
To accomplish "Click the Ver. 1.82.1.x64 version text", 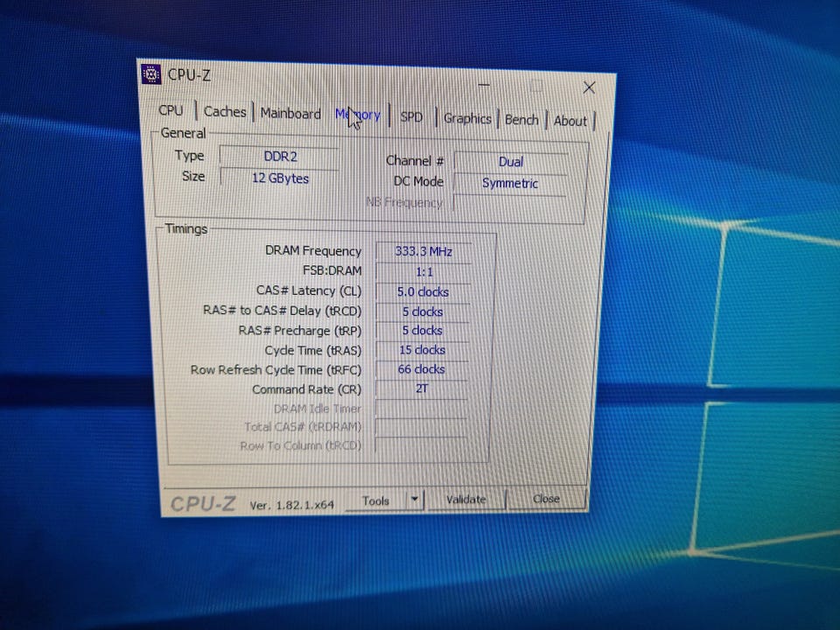I will 292,505.
